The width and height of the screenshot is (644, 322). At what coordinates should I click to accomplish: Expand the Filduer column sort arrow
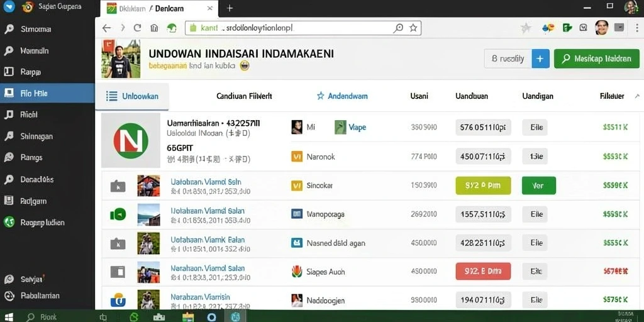(637, 96)
